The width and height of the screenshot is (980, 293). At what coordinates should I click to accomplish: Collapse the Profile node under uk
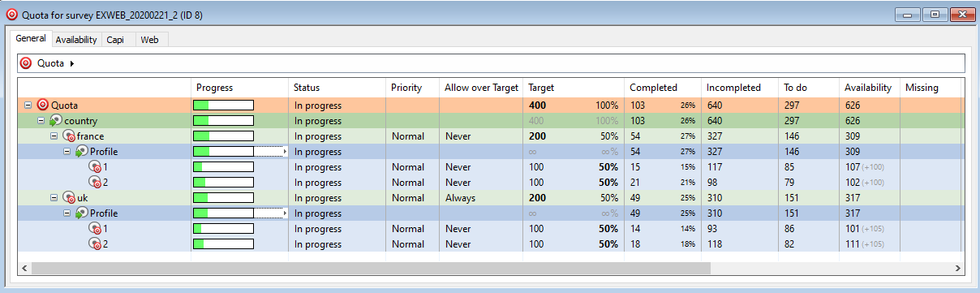click(67, 213)
